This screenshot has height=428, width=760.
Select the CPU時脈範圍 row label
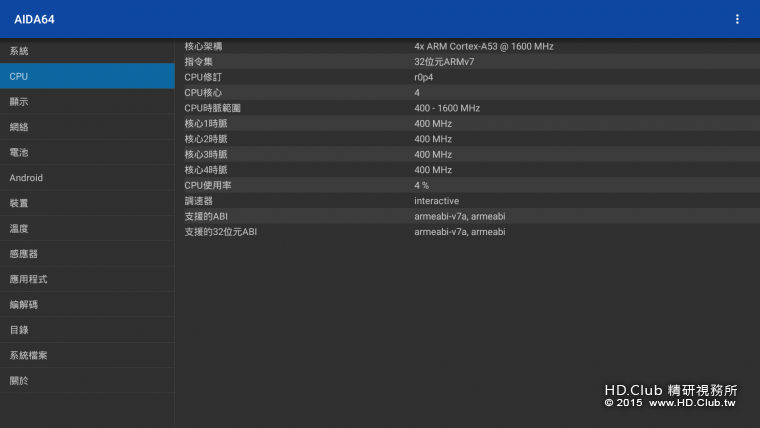click(212, 108)
